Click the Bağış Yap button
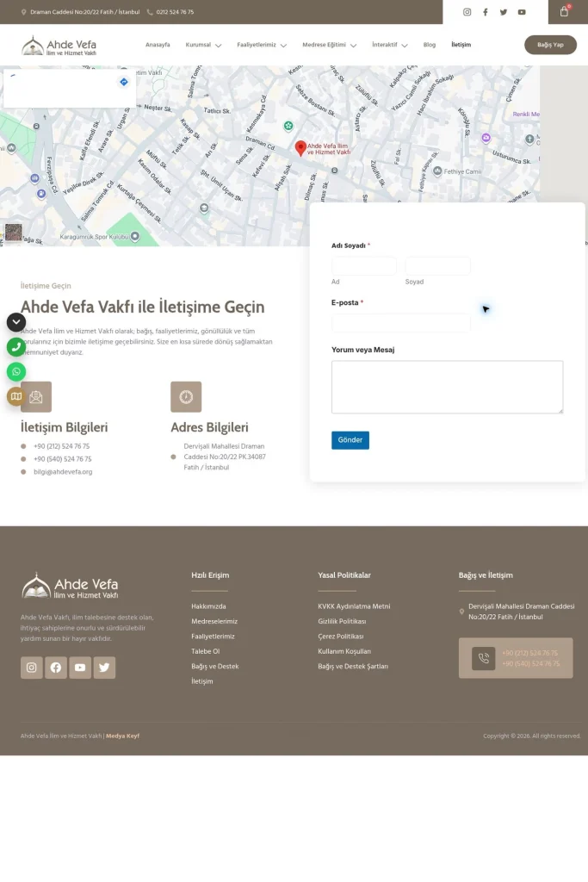 [550, 45]
